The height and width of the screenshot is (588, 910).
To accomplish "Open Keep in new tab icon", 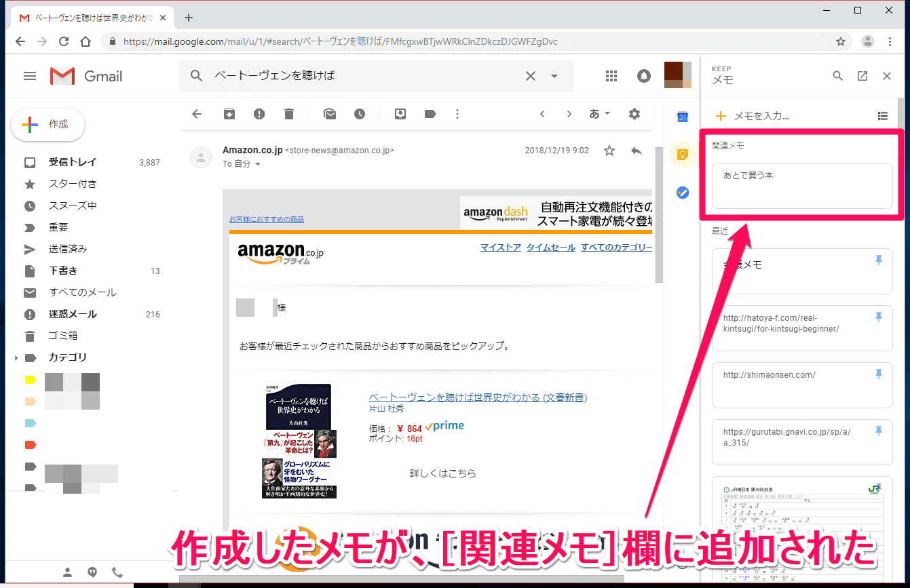I will click(862, 76).
